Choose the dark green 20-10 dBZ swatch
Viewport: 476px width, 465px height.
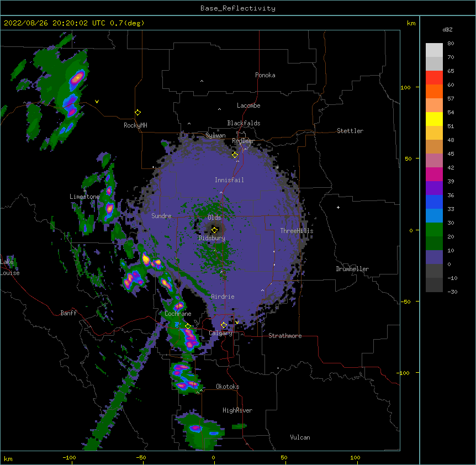pyautogui.click(x=434, y=244)
